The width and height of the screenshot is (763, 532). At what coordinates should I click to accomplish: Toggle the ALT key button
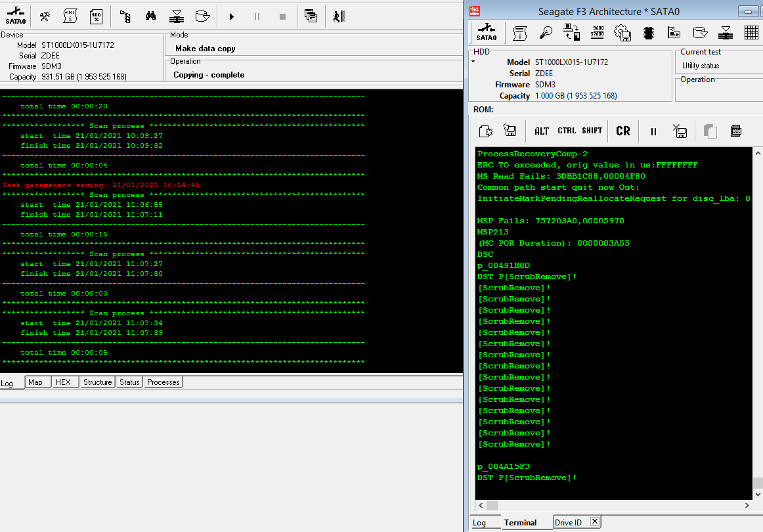coord(542,131)
